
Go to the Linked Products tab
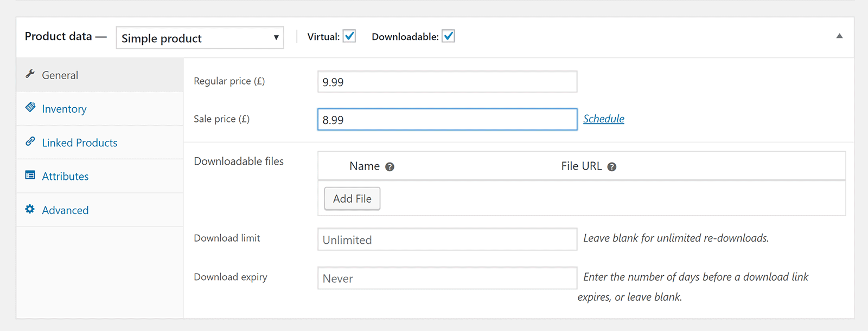coord(100,142)
